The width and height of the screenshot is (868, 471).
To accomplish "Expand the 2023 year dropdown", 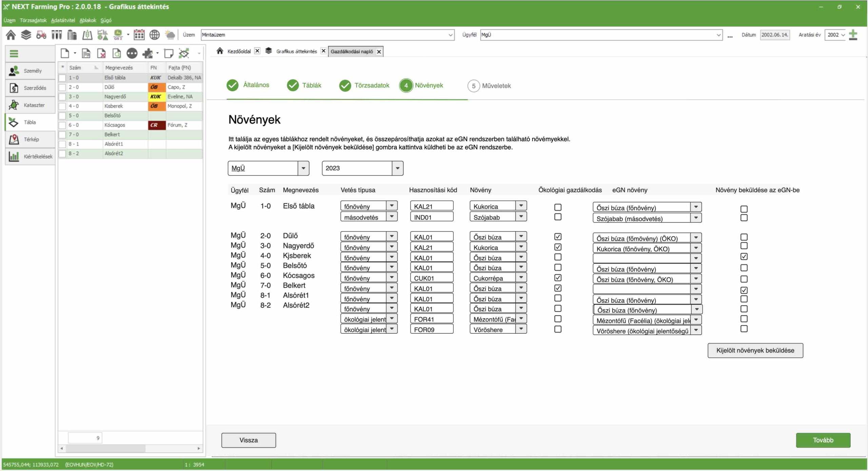I will 397,168.
